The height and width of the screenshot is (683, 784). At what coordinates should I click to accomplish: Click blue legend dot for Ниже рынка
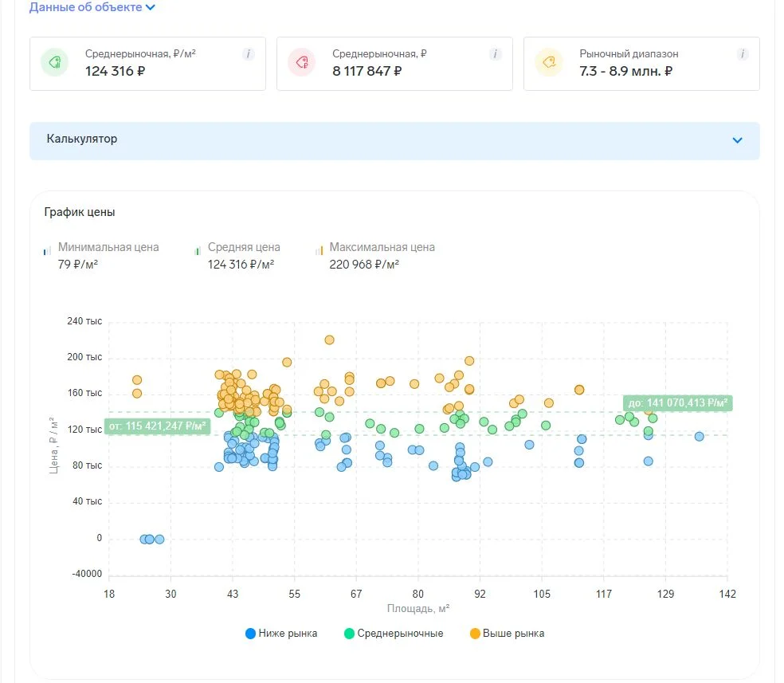pos(250,634)
